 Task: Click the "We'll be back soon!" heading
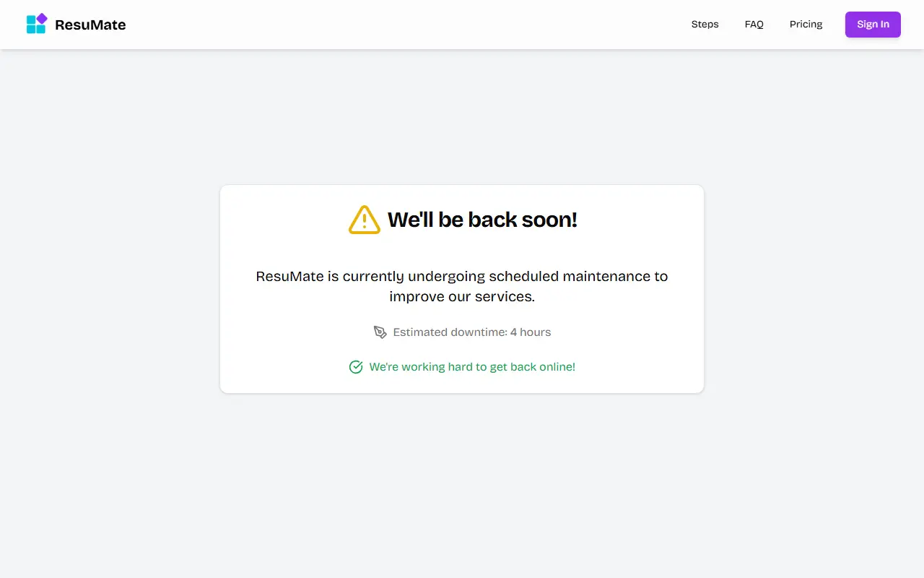(482, 220)
